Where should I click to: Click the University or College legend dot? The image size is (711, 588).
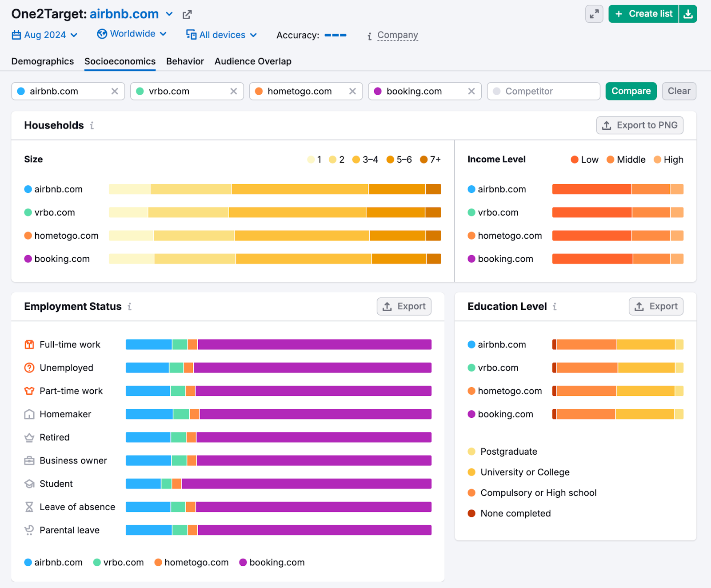click(472, 472)
